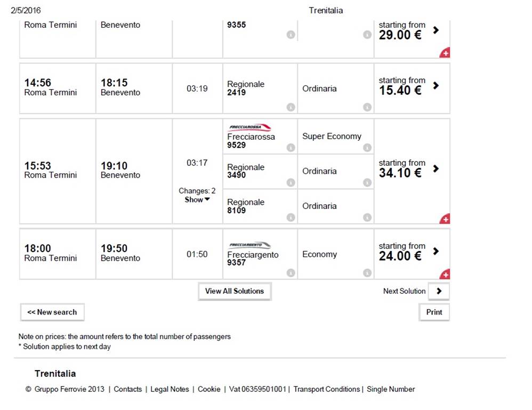Click red plus corner on 24.00 € solution
This screenshot has height=410, width=532.
click(x=446, y=274)
